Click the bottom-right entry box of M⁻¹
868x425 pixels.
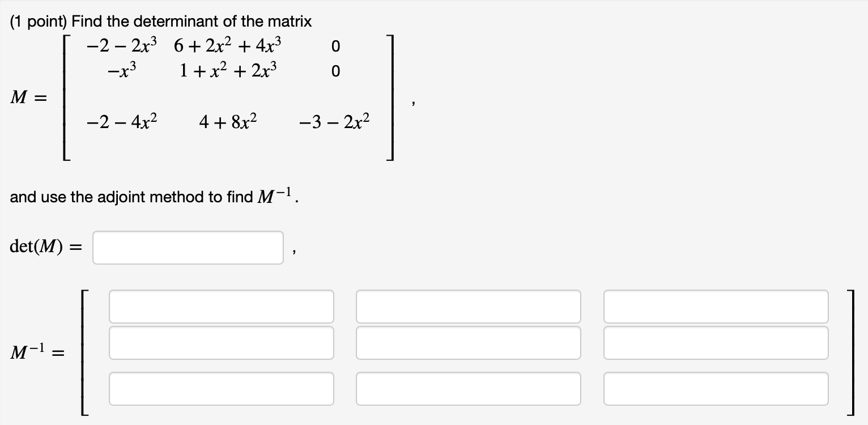[x=716, y=388]
